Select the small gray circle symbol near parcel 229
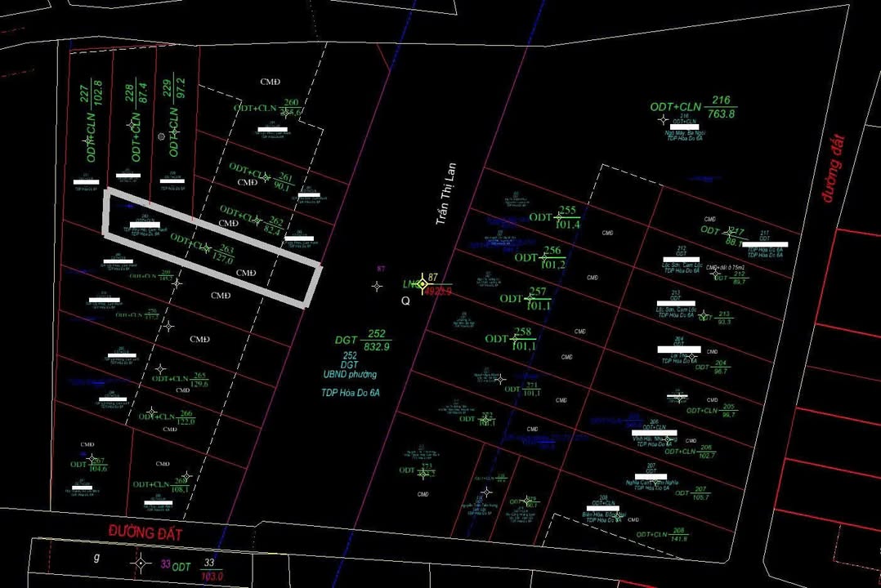 click(162, 136)
